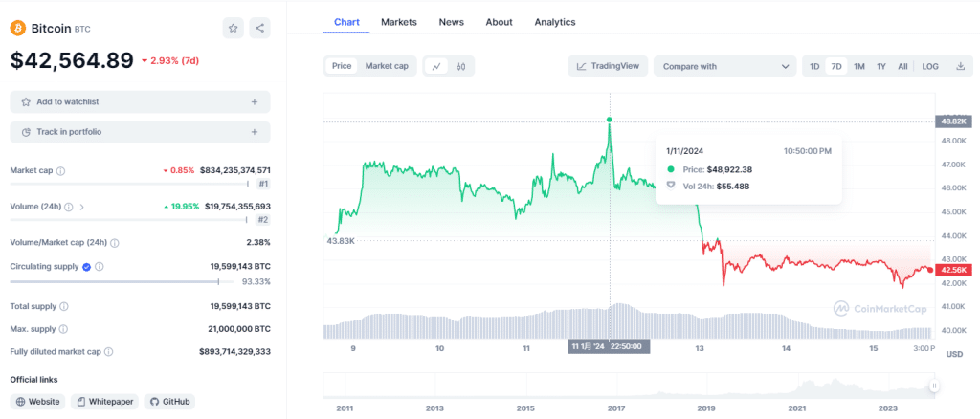The image size is (980, 419).
Task: Show Circulating supply info icon
Action: point(100,267)
